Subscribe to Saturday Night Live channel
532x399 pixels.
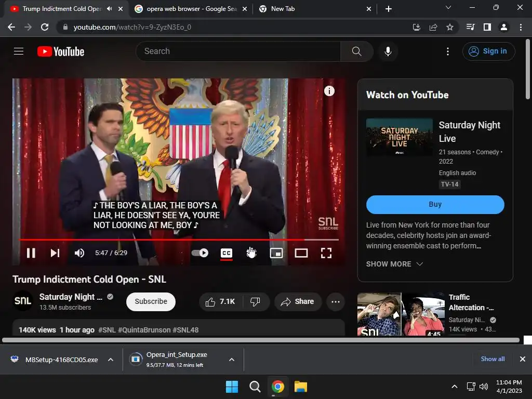[x=151, y=301]
